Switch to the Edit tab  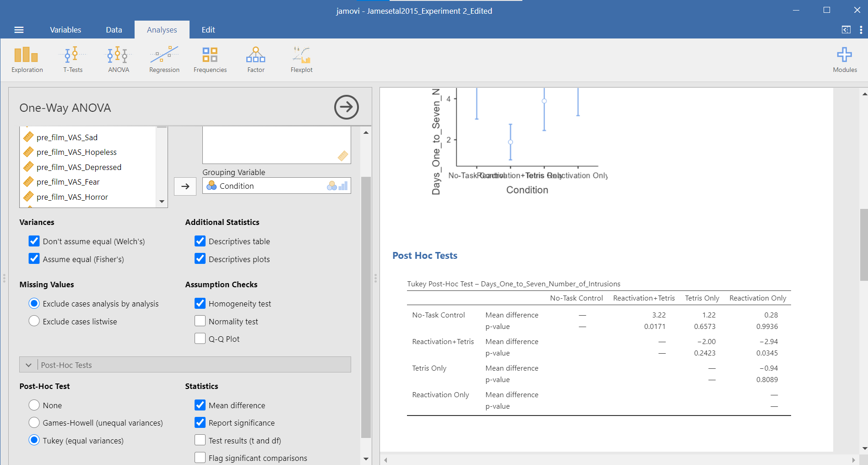pos(208,30)
